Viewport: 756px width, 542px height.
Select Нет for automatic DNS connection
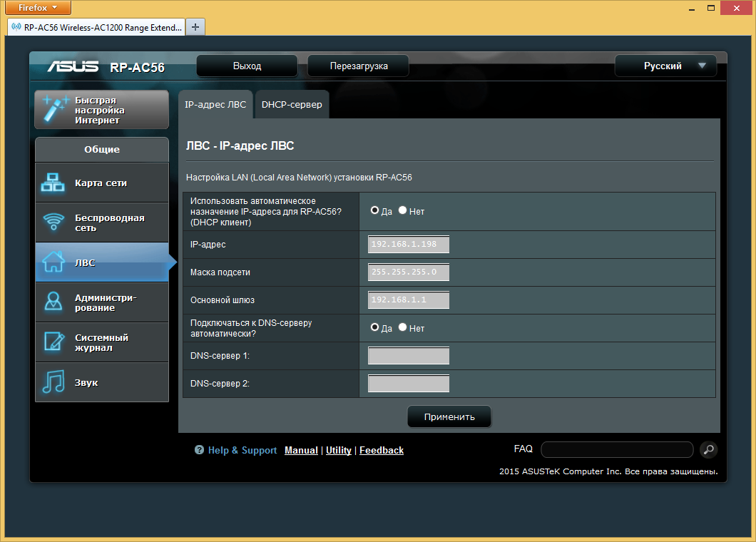click(402, 327)
